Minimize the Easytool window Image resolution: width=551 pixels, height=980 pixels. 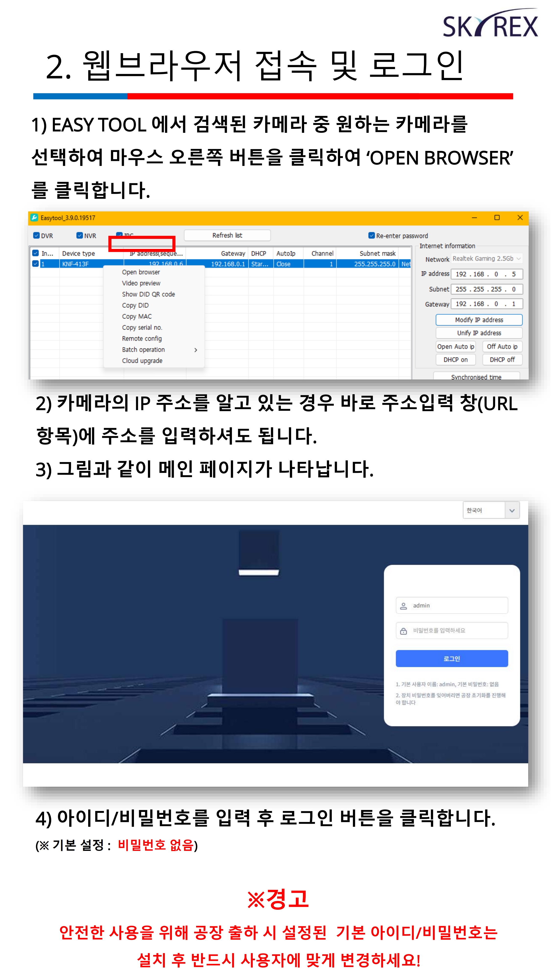(474, 218)
